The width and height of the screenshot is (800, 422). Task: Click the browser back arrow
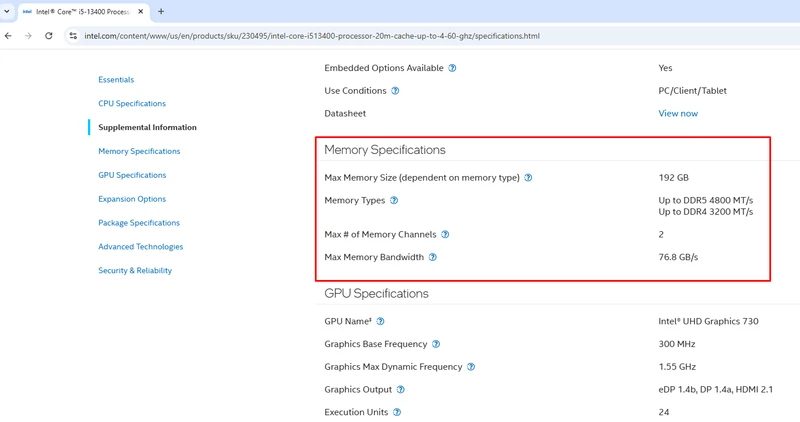(8, 36)
